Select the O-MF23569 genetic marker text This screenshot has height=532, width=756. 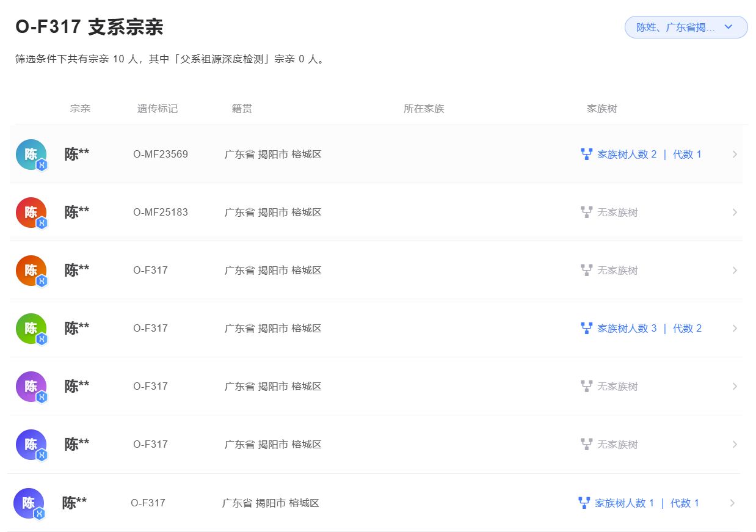(x=161, y=154)
